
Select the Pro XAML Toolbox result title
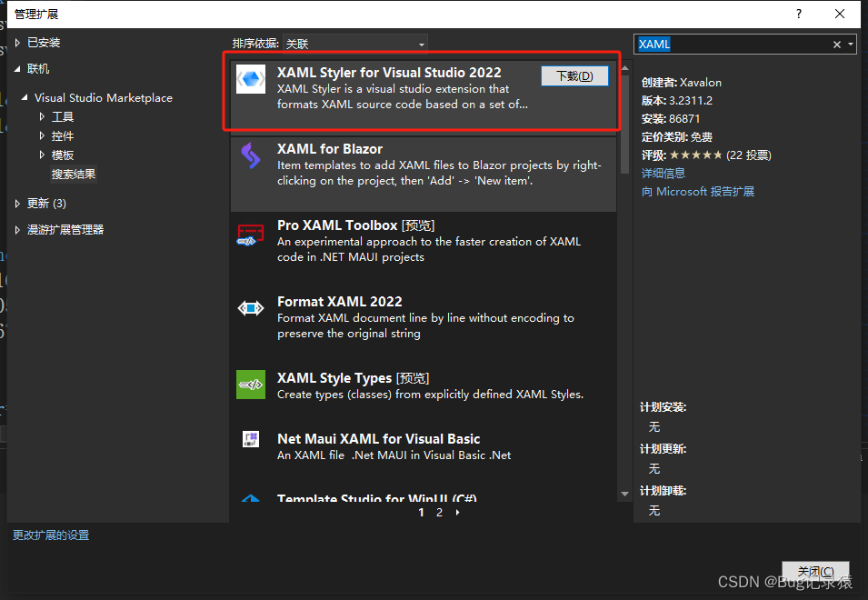[356, 225]
